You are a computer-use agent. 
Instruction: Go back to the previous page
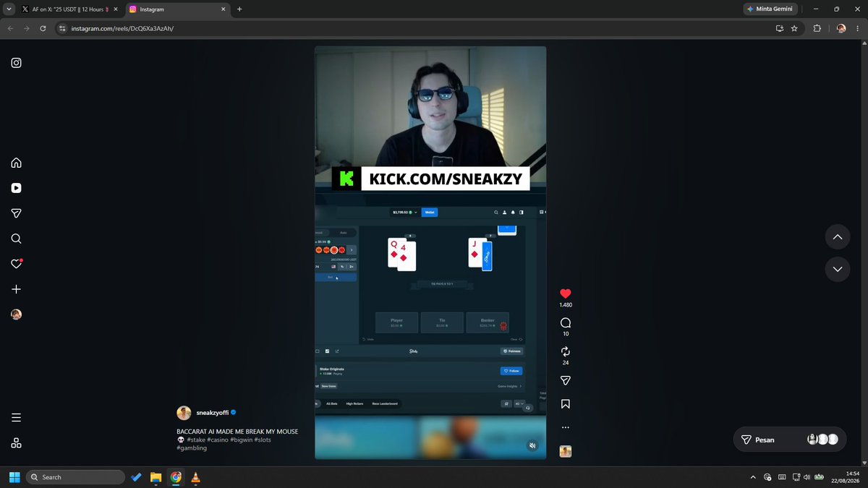point(9,28)
